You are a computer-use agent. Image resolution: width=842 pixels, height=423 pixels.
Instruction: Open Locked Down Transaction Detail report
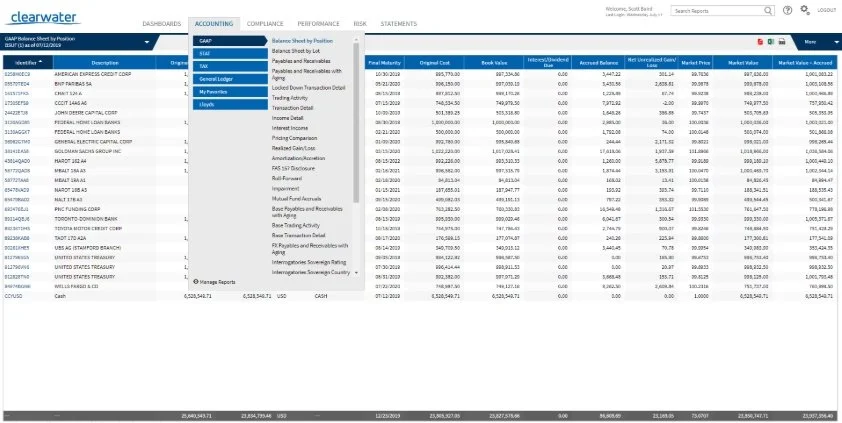tap(308, 87)
